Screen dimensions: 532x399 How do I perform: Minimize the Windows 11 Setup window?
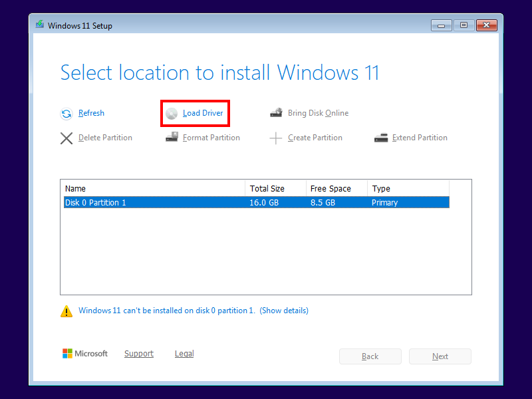[441, 25]
